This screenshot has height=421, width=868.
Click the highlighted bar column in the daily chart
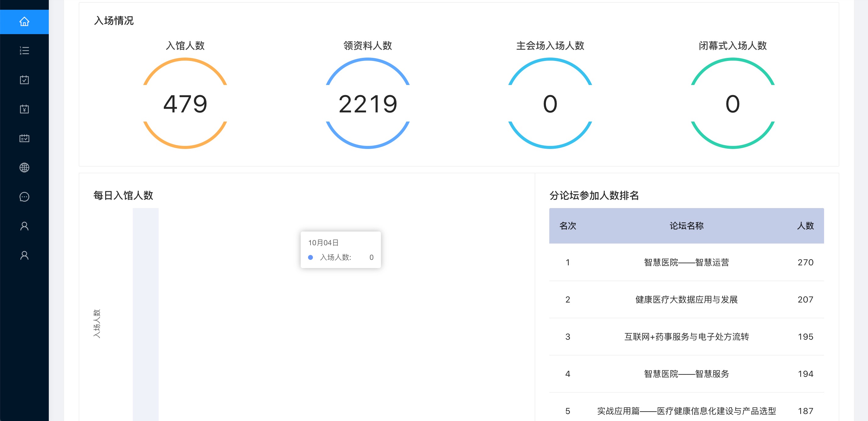(x=145, y=314)
